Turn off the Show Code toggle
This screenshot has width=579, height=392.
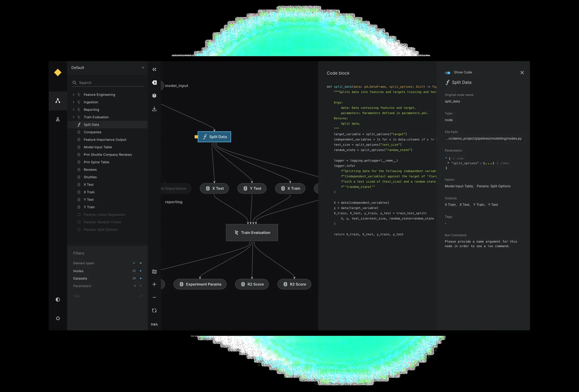coord(448,73)
